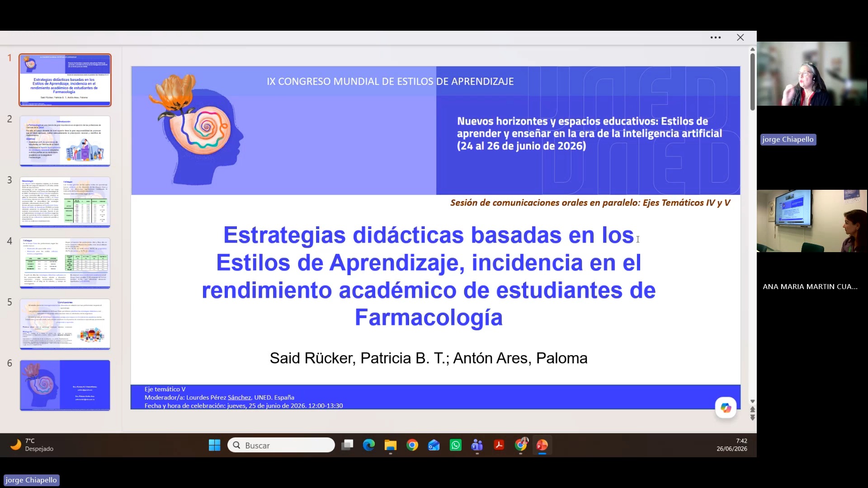Select slide 3 thumbnail with green table
The height and width of the screenshot is (488, 868).
(x=65, y=202)
